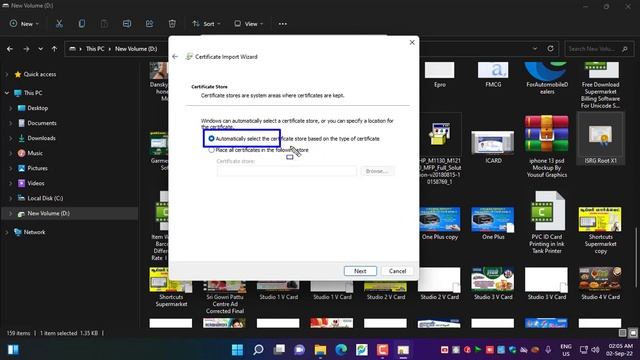Open taskbar Search
This screenshot has height=360, width=640.
tap(258, 350)
